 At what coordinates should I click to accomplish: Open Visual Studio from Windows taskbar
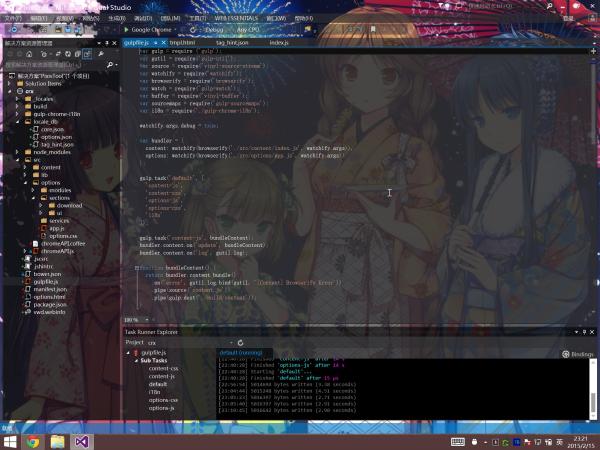(82, 442)
